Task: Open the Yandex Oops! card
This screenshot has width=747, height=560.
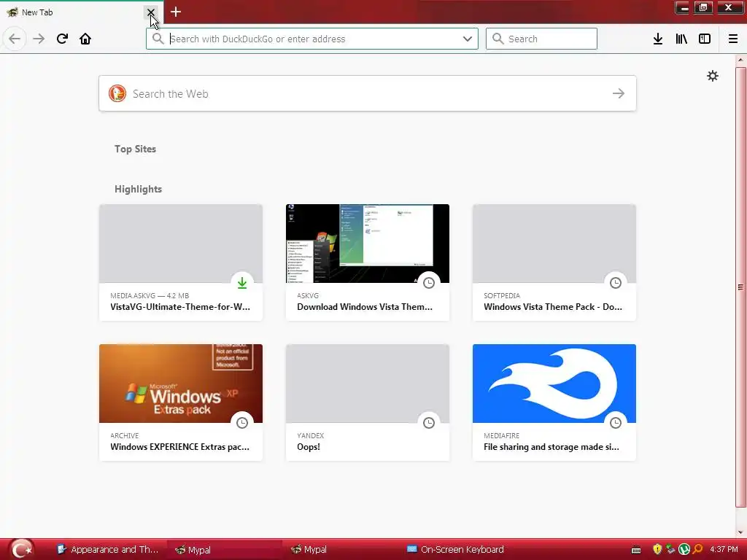Action: tap(368, 402)
